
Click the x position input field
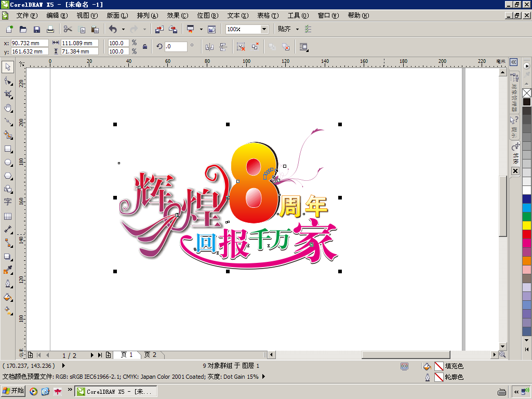coord(30,43)
